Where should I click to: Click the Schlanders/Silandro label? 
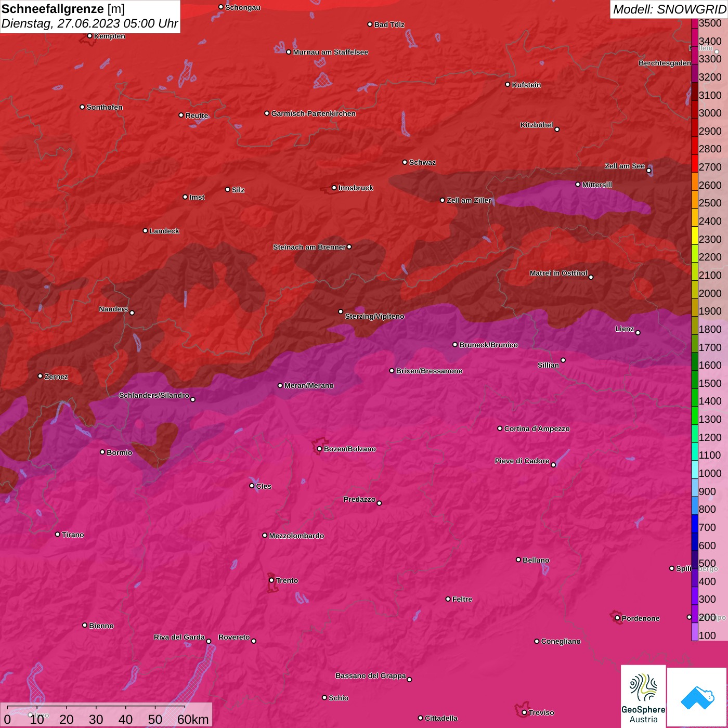click(154, 395)
